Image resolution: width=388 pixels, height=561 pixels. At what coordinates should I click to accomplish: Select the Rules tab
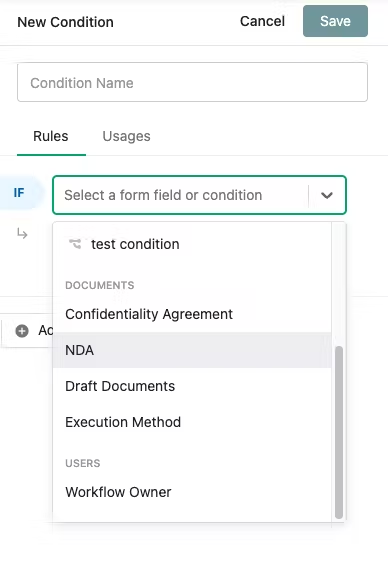[x=51, y=136]
